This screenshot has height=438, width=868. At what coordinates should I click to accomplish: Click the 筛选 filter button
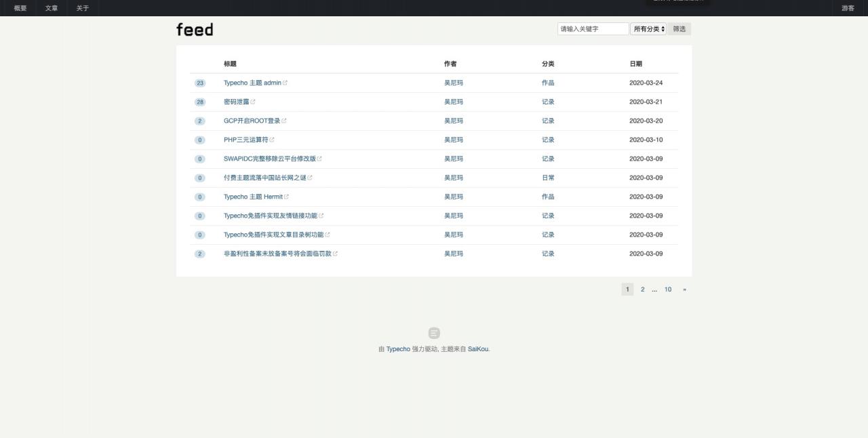(679, 29)
